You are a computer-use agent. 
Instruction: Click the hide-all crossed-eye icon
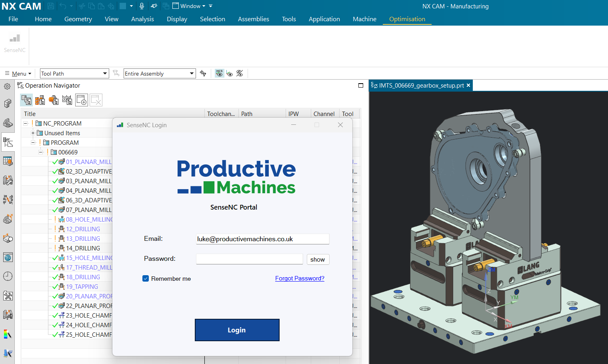click(x=240, y=73)
